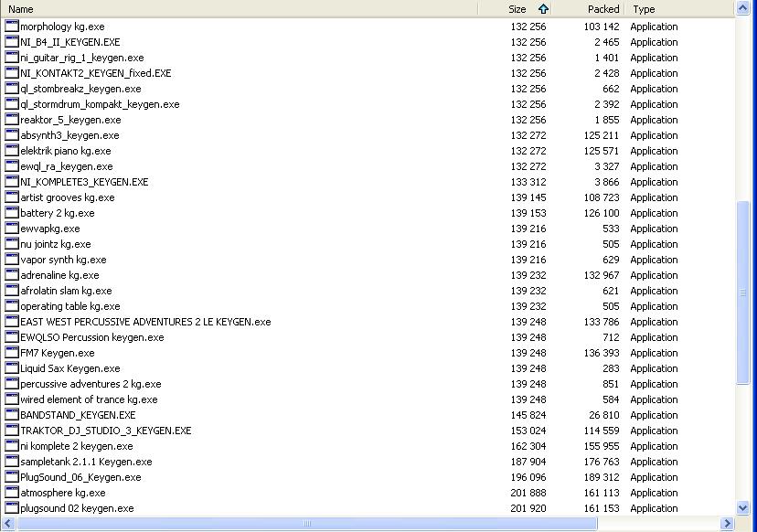Click size value 187 904
Screen dimensions: 757x532
pos(528,462)
